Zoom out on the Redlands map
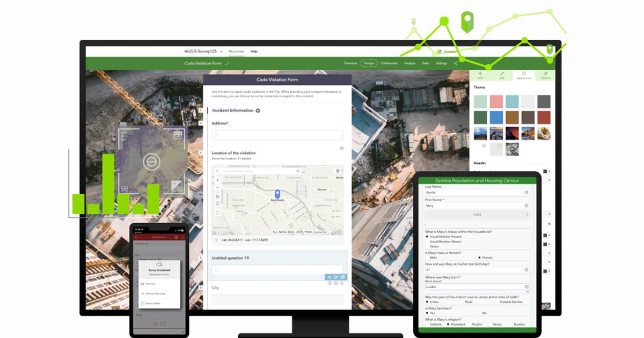This screenshot has height=338, width=644. pos(218,187)
